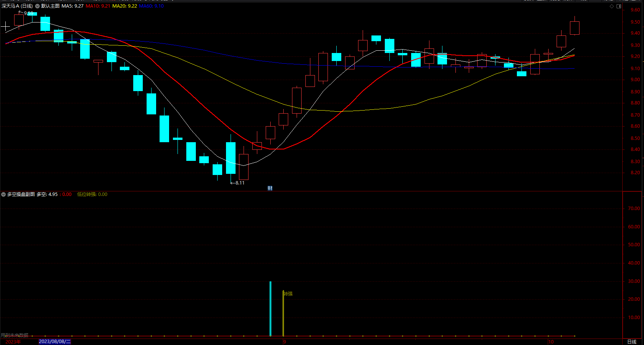Toggle the side panel layout icon
The height and width of the screenshot is (345, 644).
pyautogui.click(x=619, y=6)
